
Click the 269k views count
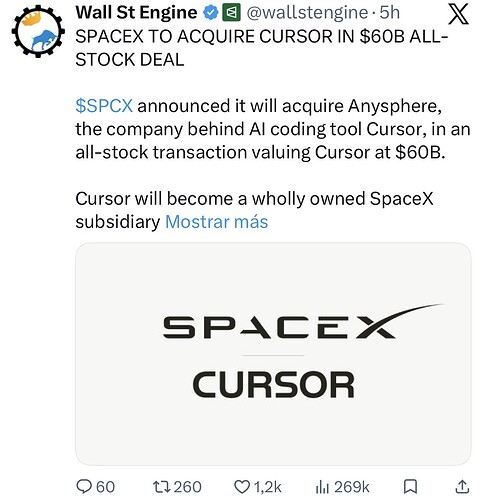click(352, 487)
